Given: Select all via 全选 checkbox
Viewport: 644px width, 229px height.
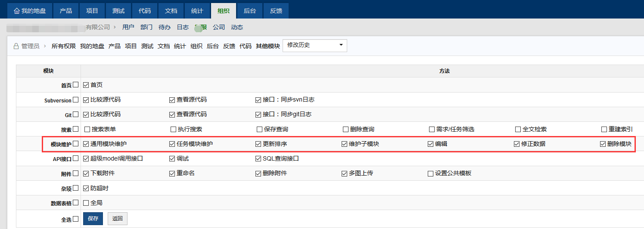Looking at the screenshot, I should (76, 219).
